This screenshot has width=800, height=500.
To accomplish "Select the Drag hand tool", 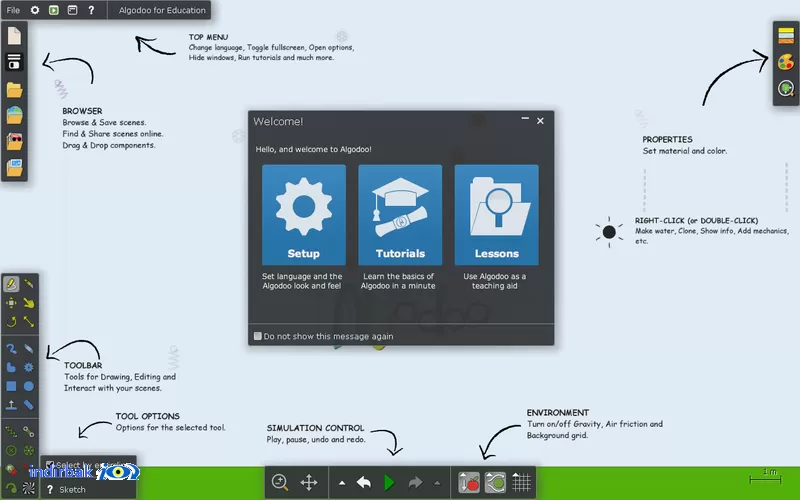I will point(29,303).
